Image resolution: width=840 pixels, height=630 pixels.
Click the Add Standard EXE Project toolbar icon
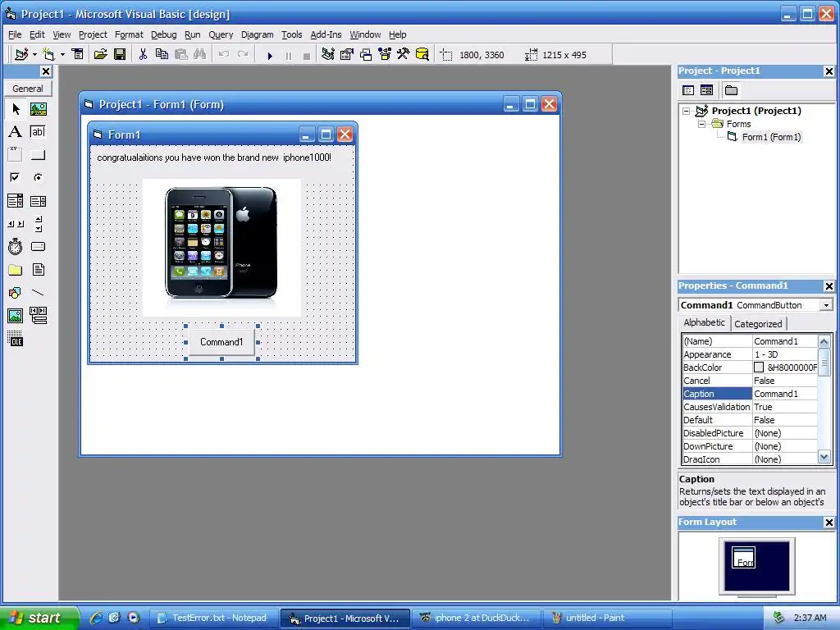(x=21, y=55)
